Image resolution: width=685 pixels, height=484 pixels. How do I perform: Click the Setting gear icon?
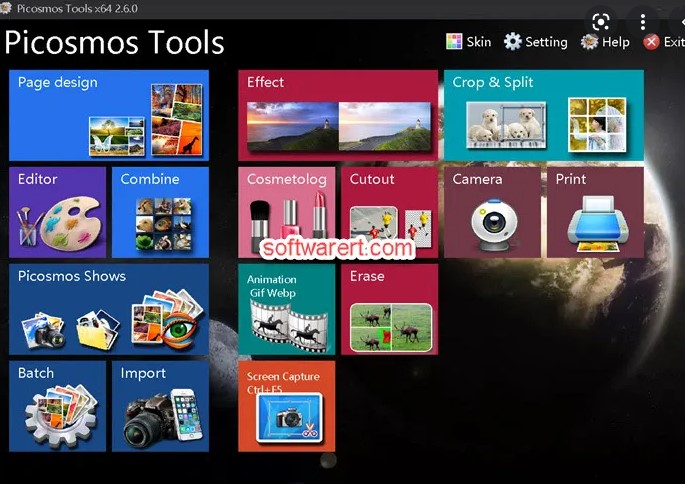(513, 42)
